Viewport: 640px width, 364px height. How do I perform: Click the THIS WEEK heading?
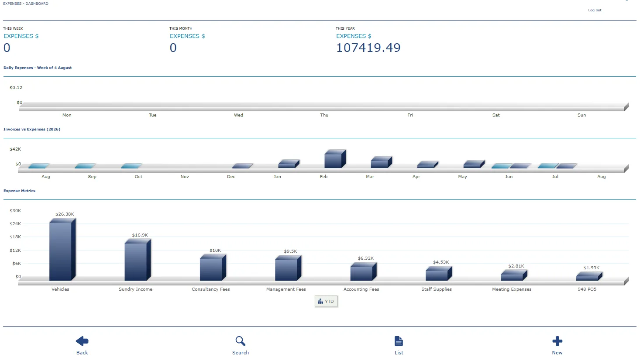13,28
